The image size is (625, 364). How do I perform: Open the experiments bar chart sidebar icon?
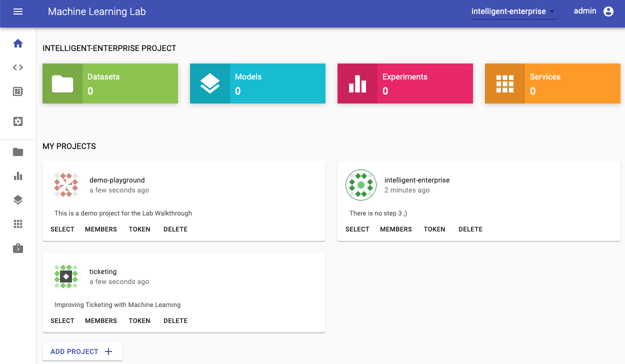[18, 176]
